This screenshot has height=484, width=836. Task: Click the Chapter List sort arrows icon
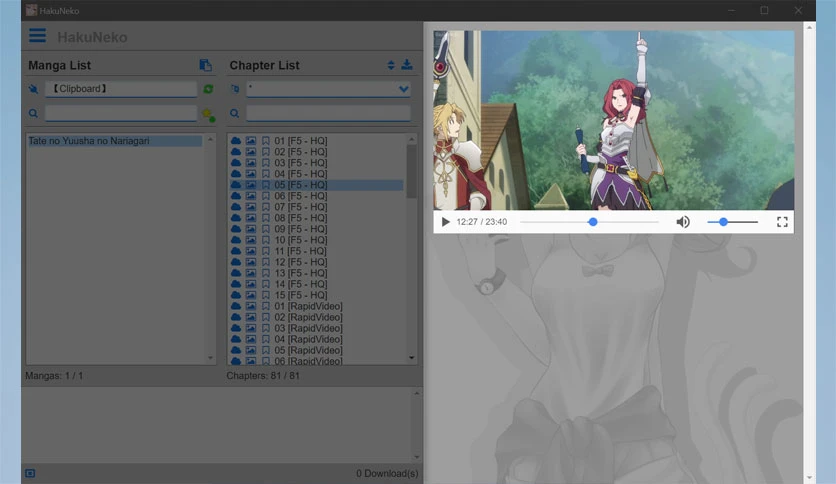click(391, 65)
